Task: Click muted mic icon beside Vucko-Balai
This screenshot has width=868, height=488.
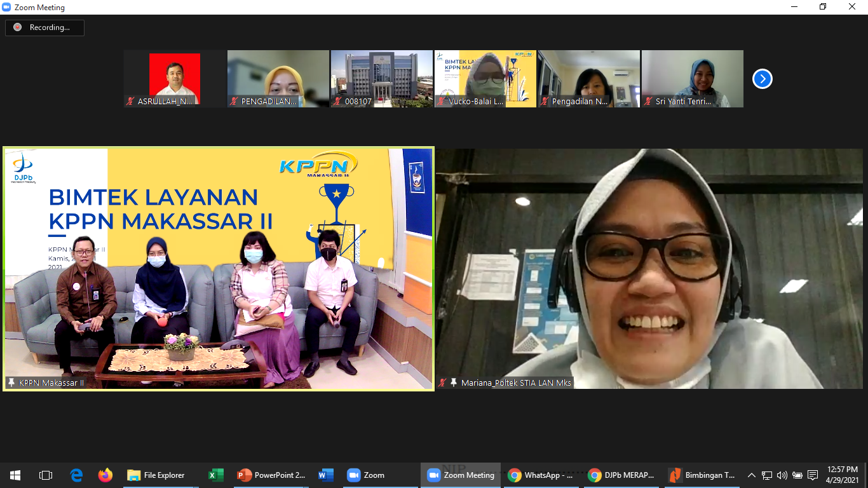Action: 442,101
